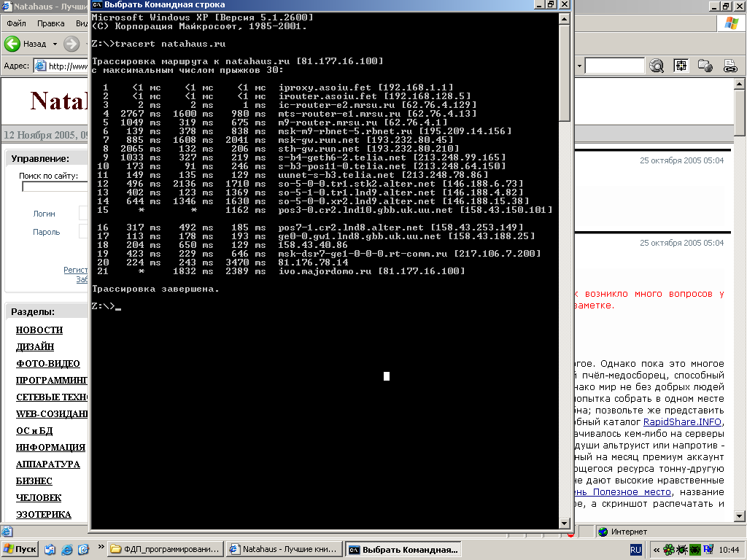Click 'msk-gw.run.net' hop 7 line
Image resolution: width=747 pixels, height=560 pixels.
pyautogui.click(x=278, y=139)
